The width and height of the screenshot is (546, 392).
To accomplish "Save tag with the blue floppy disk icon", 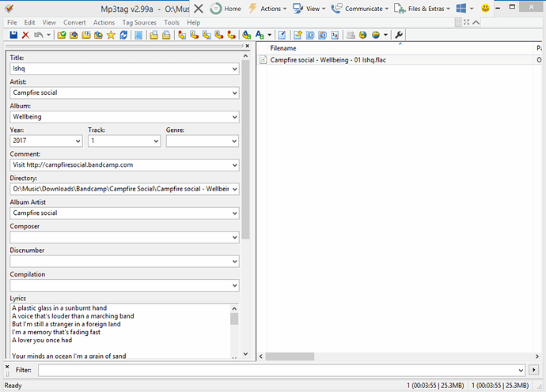I will [13, 35].
